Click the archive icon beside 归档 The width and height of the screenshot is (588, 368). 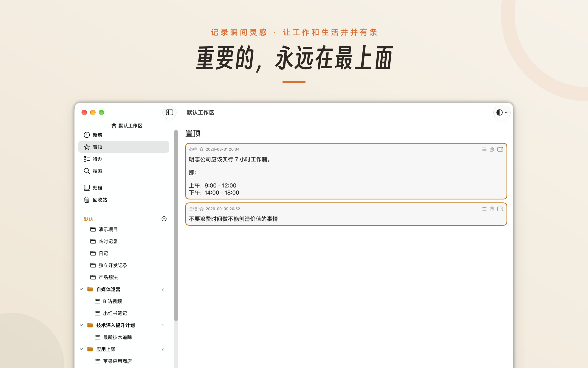click(x=87, y=188)
